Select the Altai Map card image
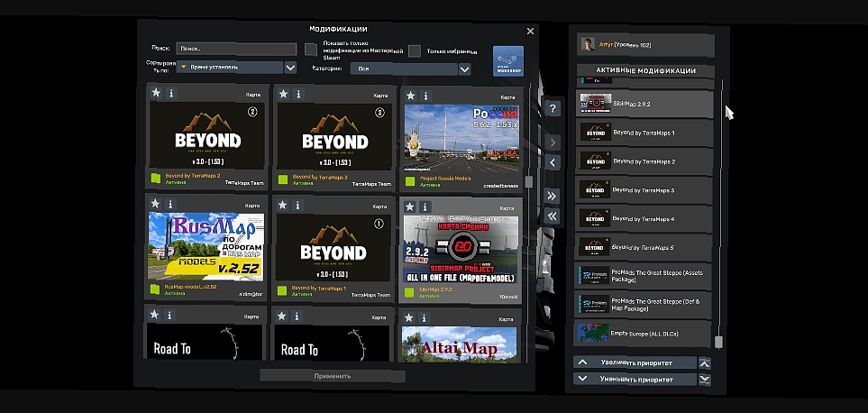The width and height of the screenshot is (868, 413). point(460,344)
